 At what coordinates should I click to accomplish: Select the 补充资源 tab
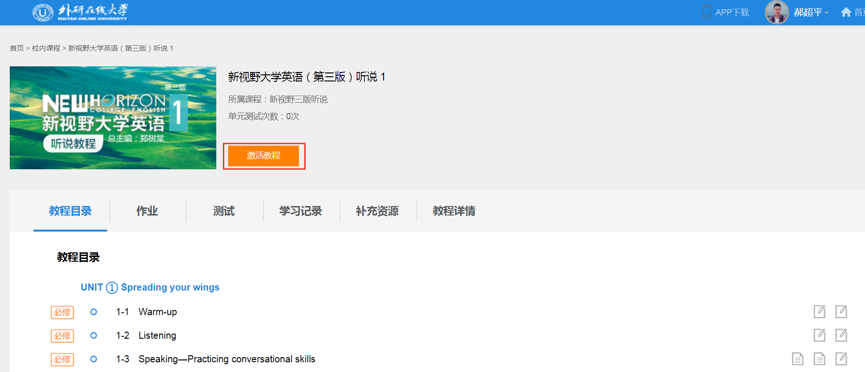tap(377, 211)
